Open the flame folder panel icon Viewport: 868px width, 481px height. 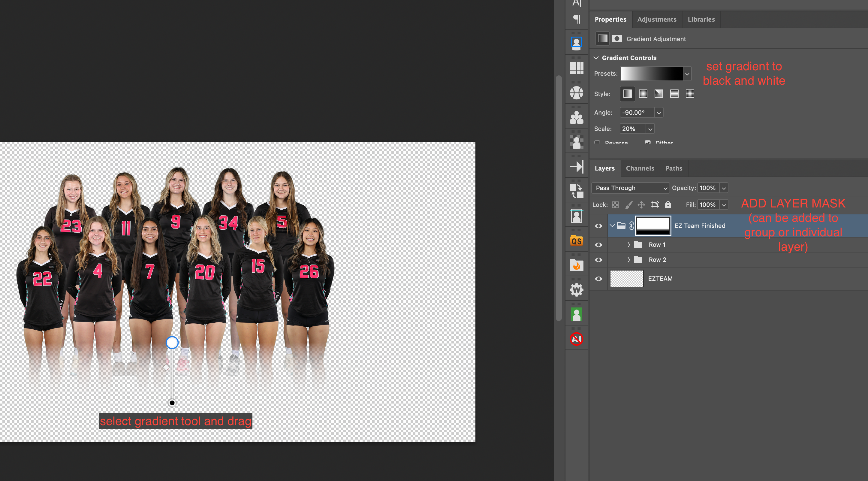(x=577, y=265)
